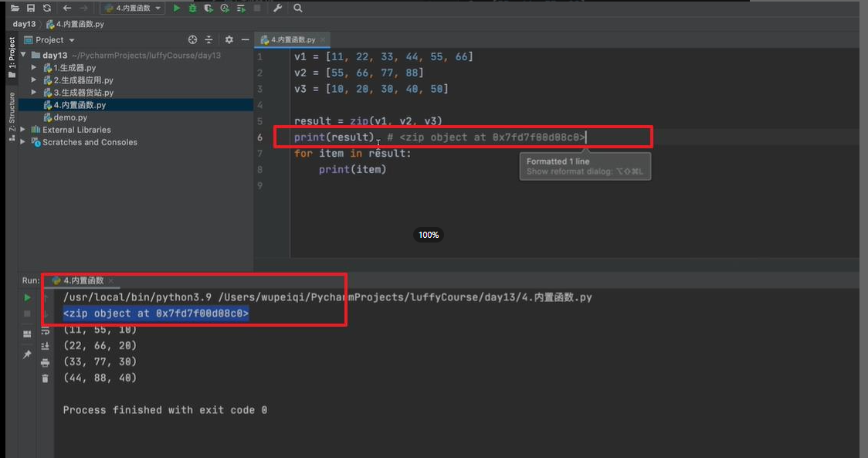
Task: Print console output with the printer icon
Action: coord(46,363)
